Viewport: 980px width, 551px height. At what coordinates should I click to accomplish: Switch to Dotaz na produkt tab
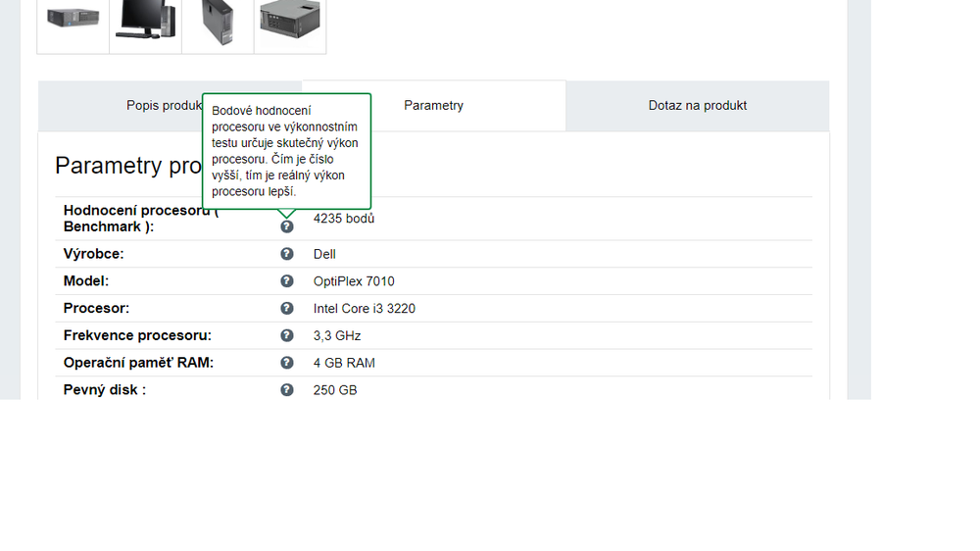click(698, 106)
